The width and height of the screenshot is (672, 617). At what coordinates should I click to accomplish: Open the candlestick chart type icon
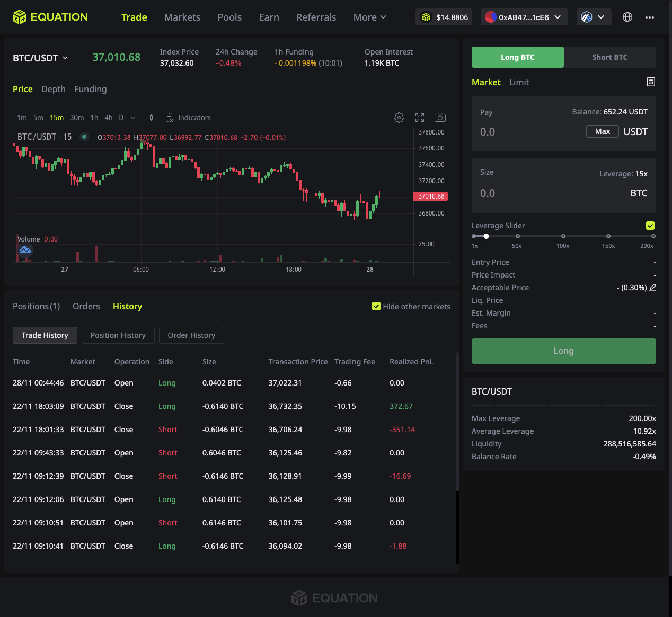pyautogui.click(x=149, y=118)
